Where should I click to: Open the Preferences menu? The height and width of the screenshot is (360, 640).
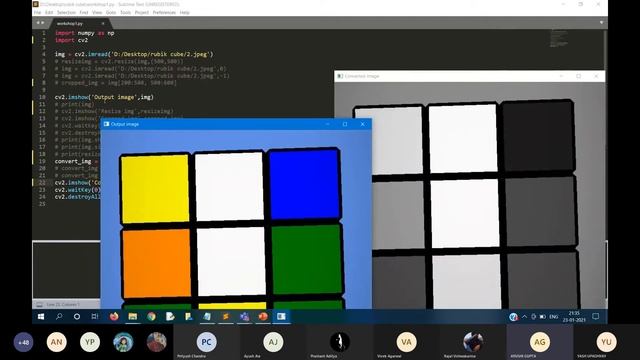coord(164,13)
